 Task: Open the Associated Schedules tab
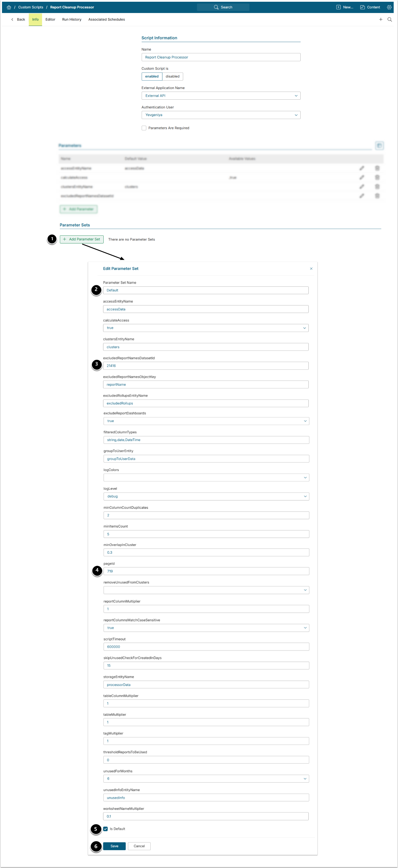(106, 20)
